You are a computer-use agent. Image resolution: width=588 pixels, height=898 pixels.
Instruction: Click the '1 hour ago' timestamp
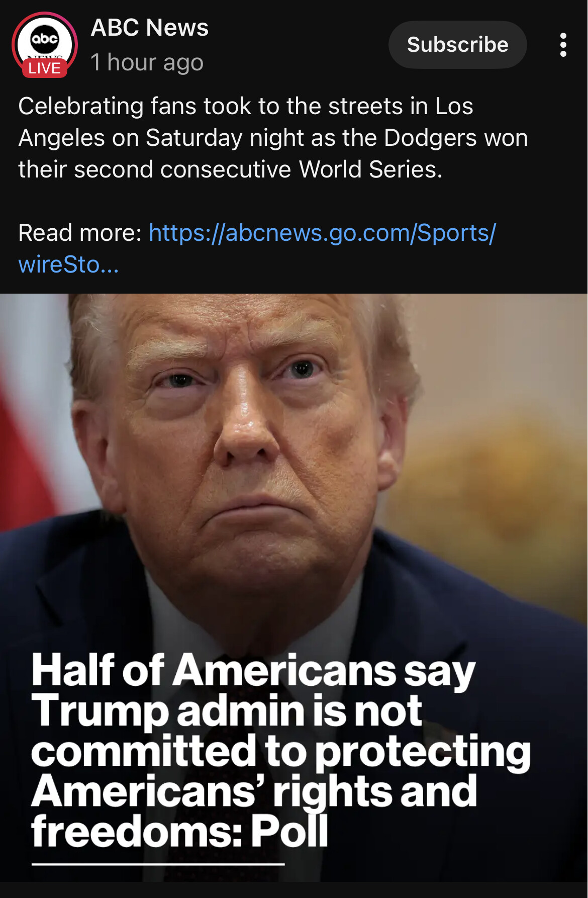pos(147,63)
